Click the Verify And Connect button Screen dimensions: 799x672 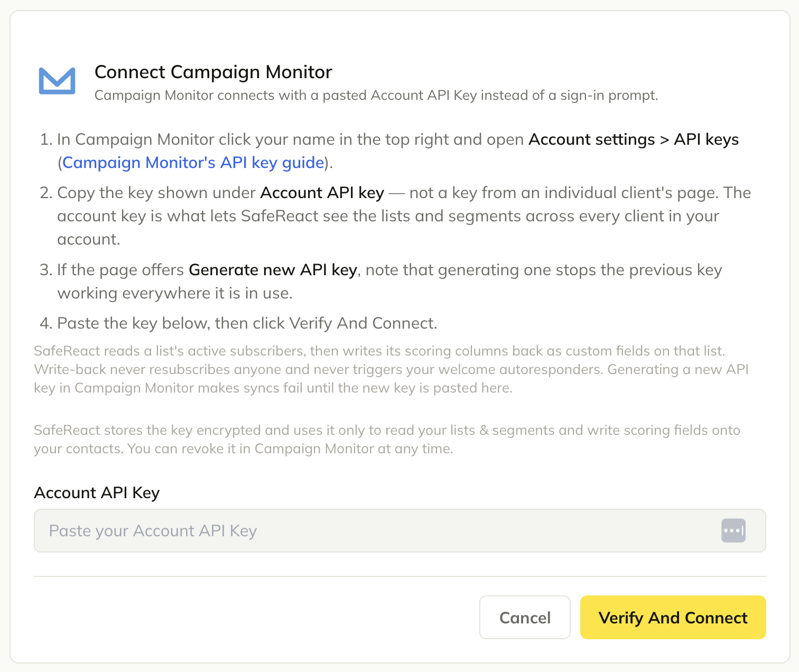pyautogui.click(x=673, y=617)
